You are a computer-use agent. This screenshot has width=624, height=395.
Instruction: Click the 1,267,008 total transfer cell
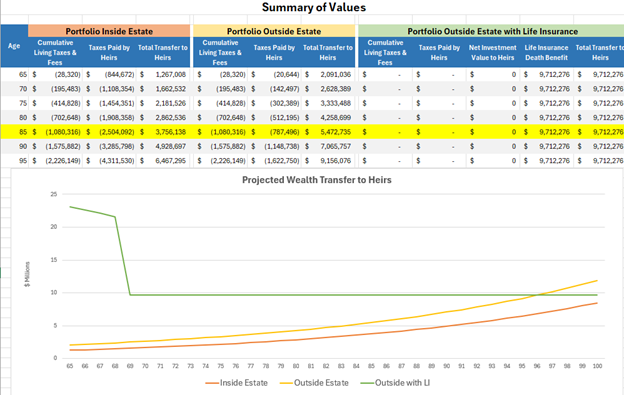click(x=163, y=74)
